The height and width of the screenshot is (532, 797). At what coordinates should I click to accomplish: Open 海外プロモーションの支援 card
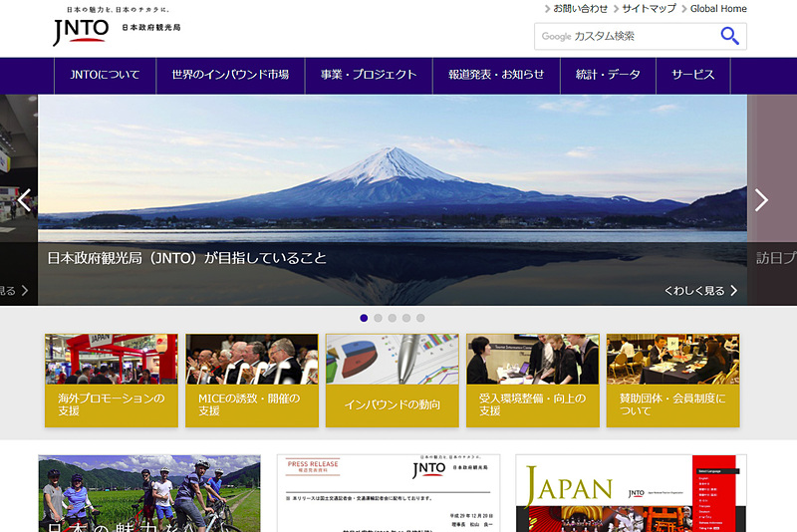click(112, 381)
